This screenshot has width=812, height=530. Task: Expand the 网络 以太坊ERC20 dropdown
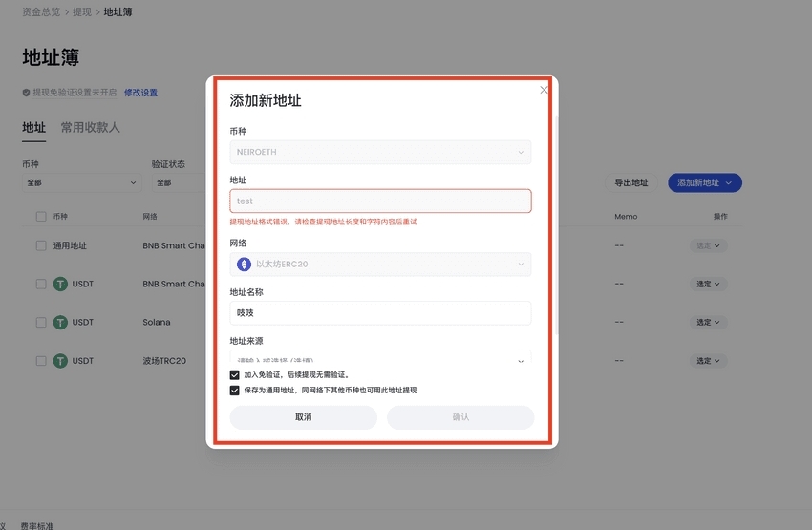[x=380, y=264]
